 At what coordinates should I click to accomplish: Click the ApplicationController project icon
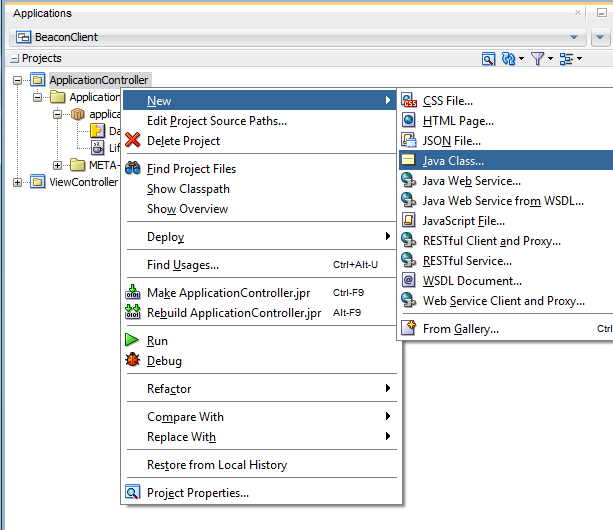pos(38,80)
